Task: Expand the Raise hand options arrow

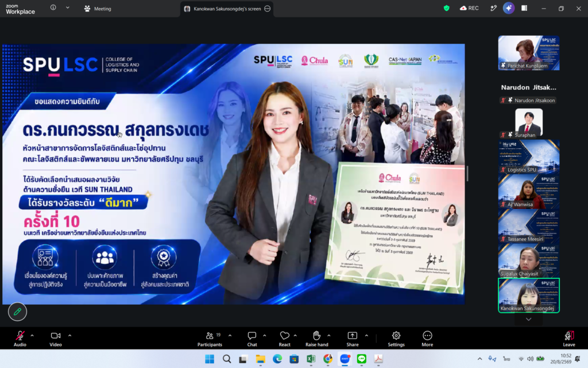Action: click(x=329, y=335)
